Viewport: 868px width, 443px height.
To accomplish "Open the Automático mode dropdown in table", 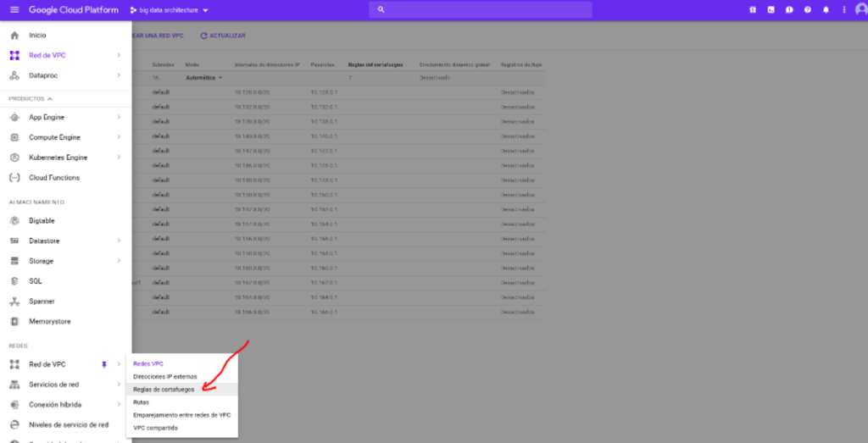I will click(x=203, y=78).
